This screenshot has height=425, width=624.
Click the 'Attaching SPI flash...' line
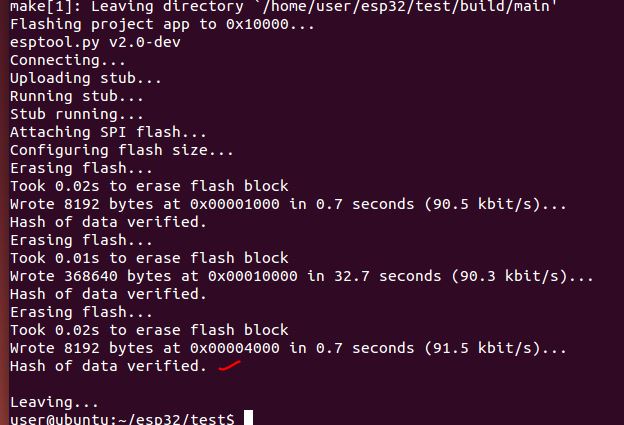[108, 132]
